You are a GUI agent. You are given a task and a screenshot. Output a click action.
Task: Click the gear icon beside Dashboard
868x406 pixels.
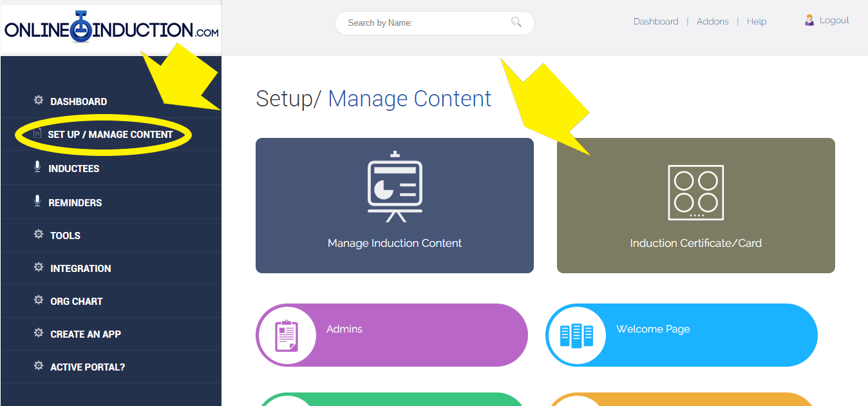[x=39, y=101]
